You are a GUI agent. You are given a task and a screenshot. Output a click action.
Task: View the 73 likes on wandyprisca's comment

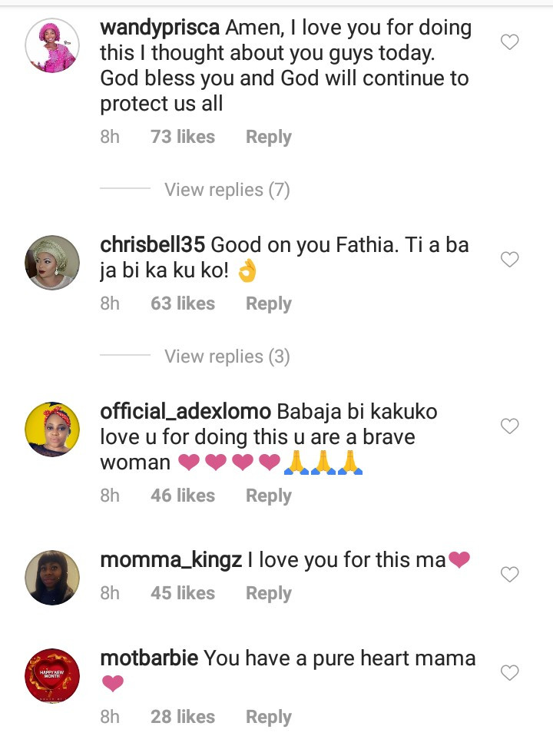pos(183,138)
